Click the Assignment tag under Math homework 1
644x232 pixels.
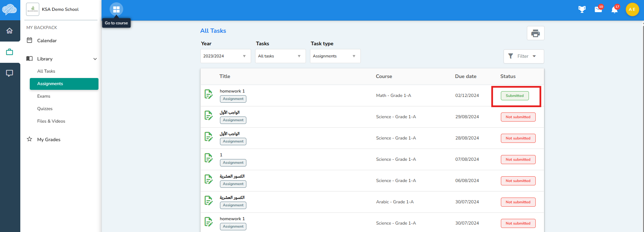point(233,99)
